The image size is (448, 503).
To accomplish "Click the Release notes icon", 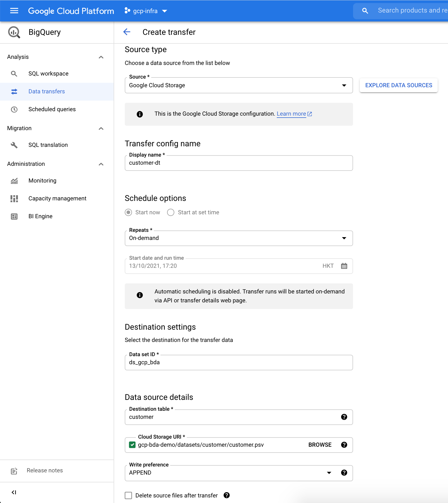I will 14,471.
